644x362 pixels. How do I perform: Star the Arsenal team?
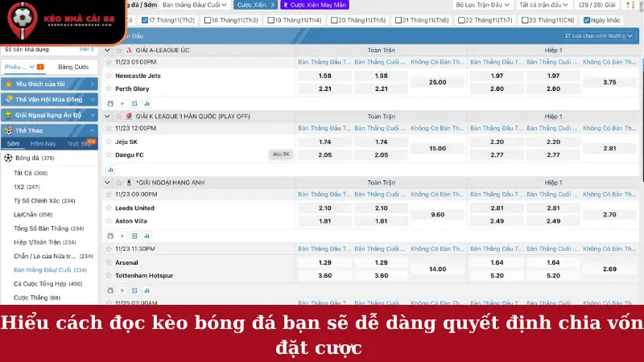pyautogui.click(x=109, y=262)
